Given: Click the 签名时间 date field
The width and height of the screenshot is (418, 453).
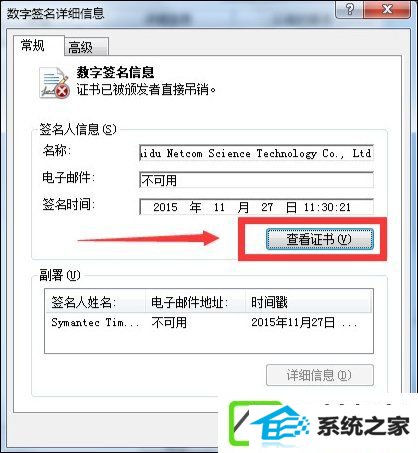Looking at the screenshot, I should pos(256,207).
